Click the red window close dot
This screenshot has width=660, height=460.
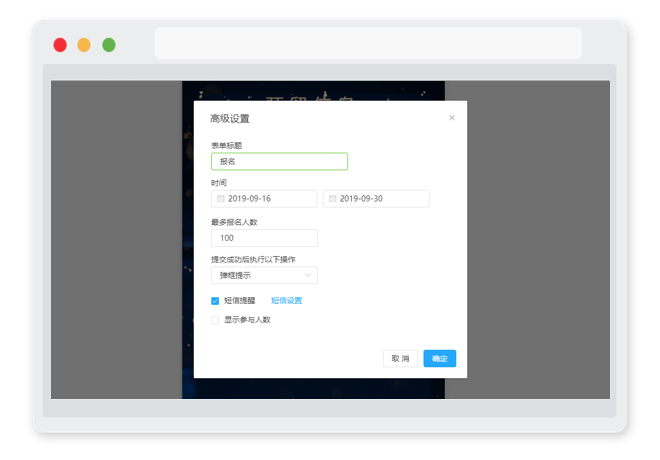tap(60, 45)
